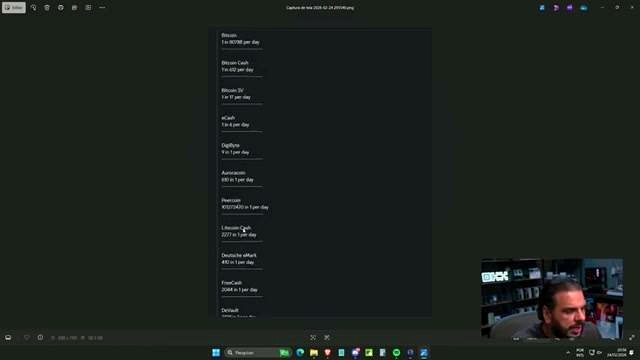Screen dimensions: 640x360
Task: Delete the image using the trash icon
Action: [47, 7]
